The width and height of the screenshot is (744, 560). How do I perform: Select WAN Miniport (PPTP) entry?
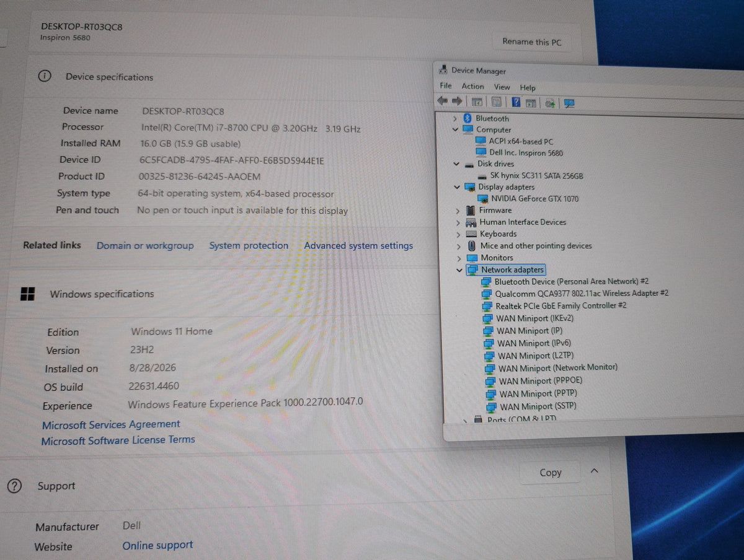(x=537, y=394)
